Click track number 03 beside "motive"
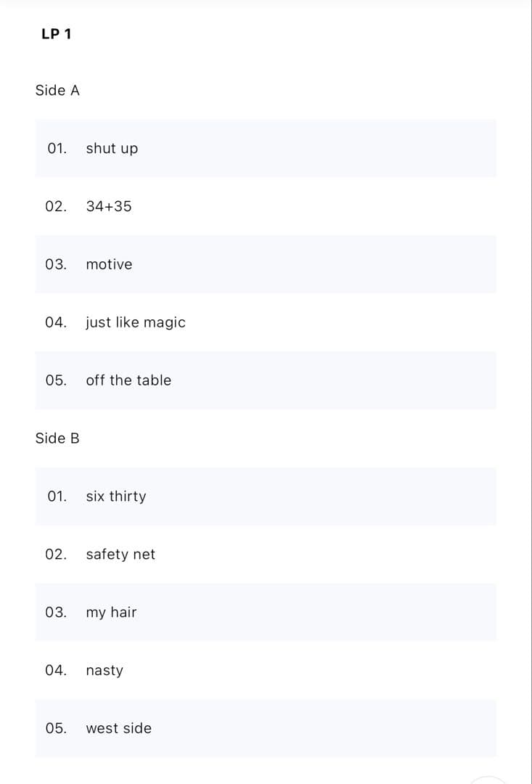This screenshot has height=784, width=532. (56, 264)
